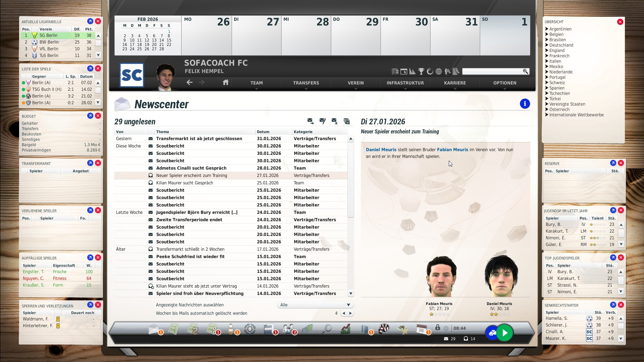Click the search magnifier in search field
The height and width of the screenshot is (362, 644).
526,71
